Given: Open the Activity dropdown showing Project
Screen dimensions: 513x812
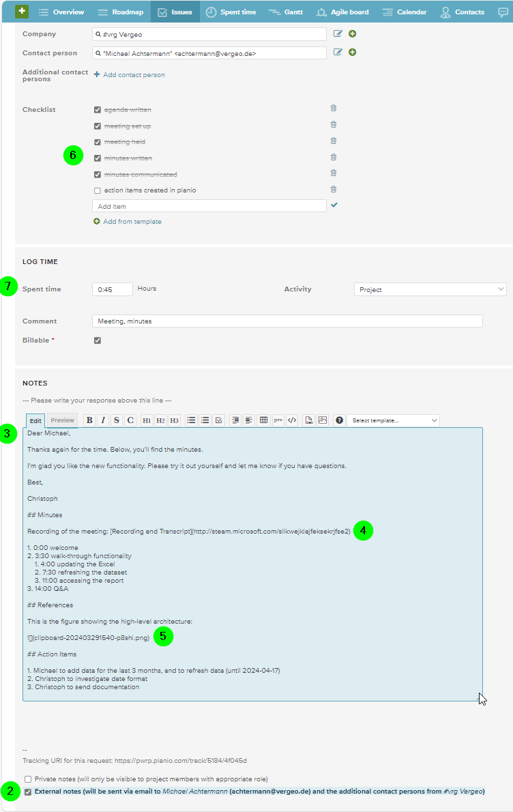Looking at the screenshot, I should coord(430,289).
